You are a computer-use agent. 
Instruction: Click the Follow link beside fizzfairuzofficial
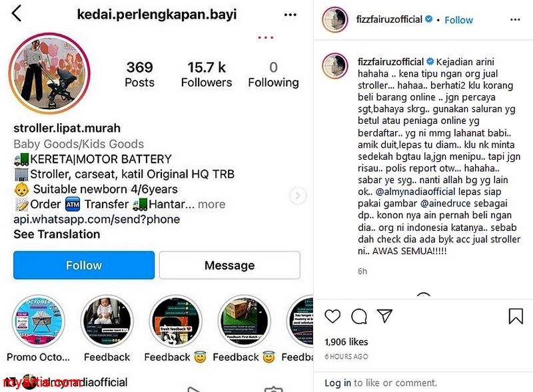[458, 20]
